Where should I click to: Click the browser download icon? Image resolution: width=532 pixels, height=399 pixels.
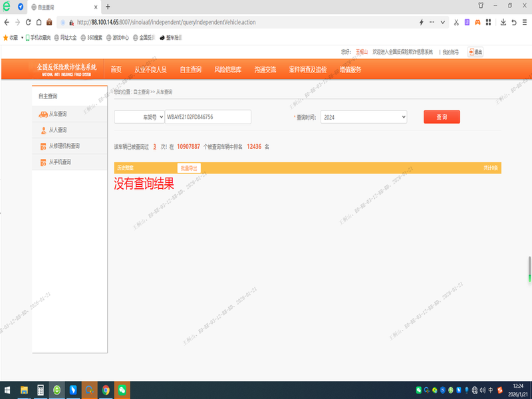tap(503, 22)
